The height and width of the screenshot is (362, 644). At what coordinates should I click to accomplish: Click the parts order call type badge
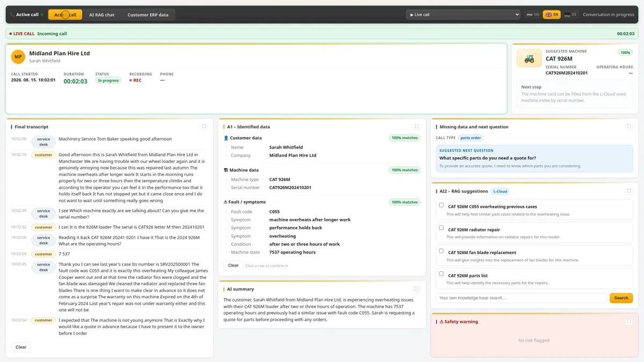tap(471, 138)
